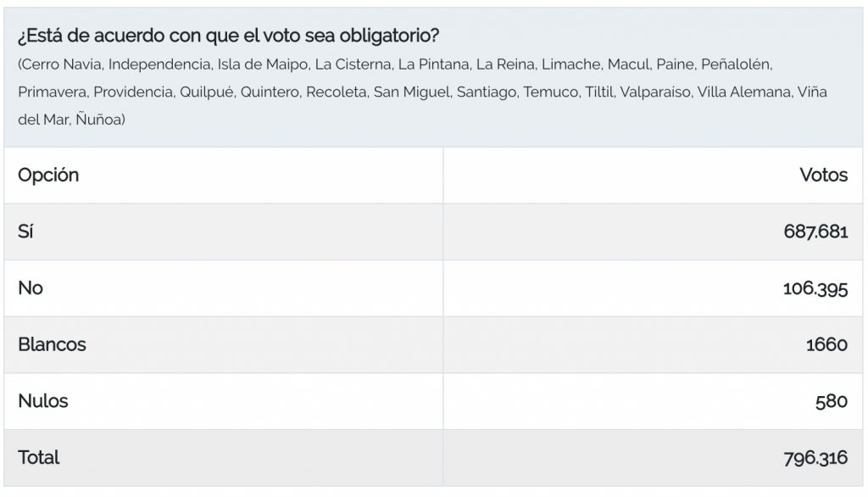Viewport: 868px width, 497px height.
Task: Select the Blancos row label
Action: click(52, 344)
